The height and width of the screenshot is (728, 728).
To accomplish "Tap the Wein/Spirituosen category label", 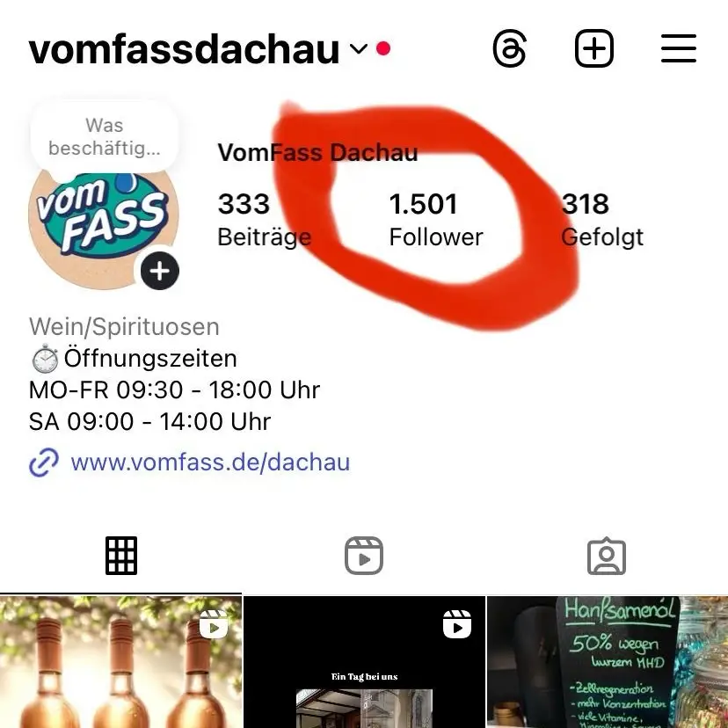I will click(x=124, y=327).
